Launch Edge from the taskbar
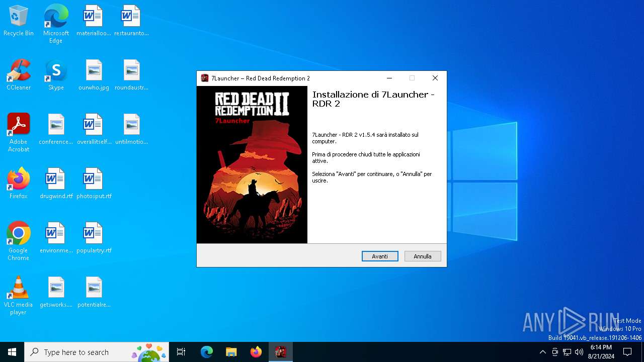The height and width of the screenshot is (362, 644). click(207, 352)
